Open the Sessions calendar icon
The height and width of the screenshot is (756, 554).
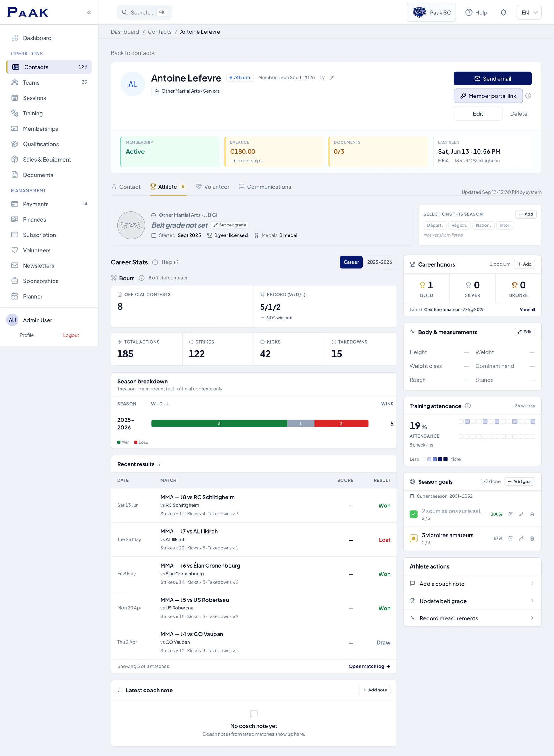[x=14, y=98]
